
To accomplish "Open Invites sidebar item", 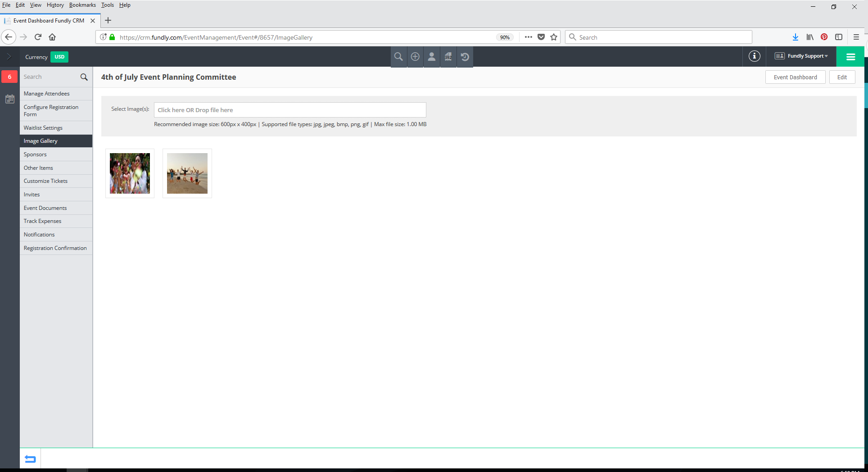I will point(56,195).
